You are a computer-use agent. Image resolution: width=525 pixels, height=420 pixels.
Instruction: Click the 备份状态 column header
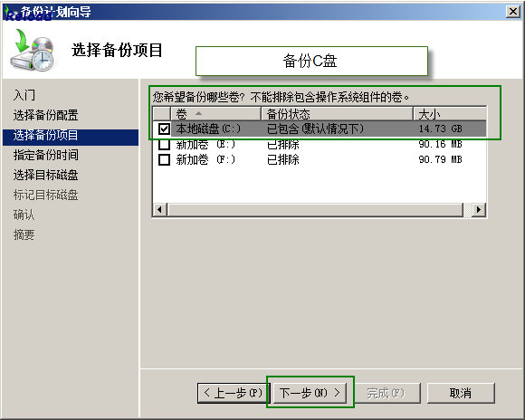337,114
